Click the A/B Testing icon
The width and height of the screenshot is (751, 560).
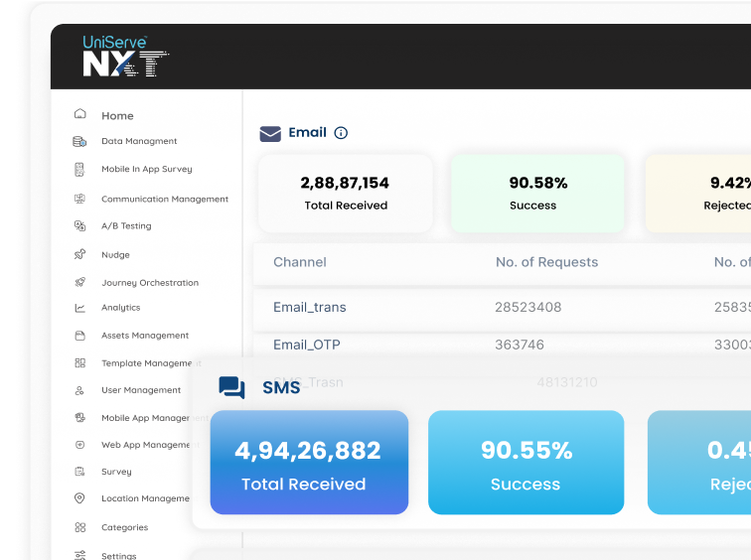coord(80,226)
